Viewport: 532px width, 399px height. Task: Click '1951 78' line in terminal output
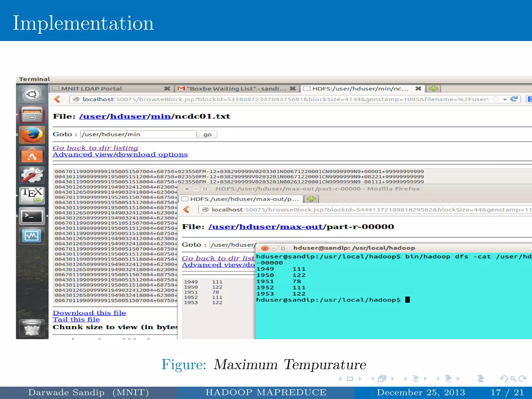tap(279, 281)
